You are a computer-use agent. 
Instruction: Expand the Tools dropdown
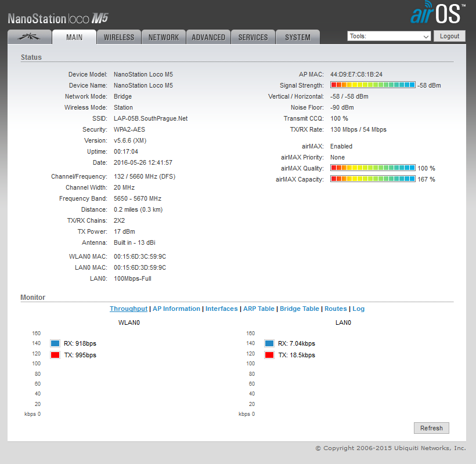389,36
